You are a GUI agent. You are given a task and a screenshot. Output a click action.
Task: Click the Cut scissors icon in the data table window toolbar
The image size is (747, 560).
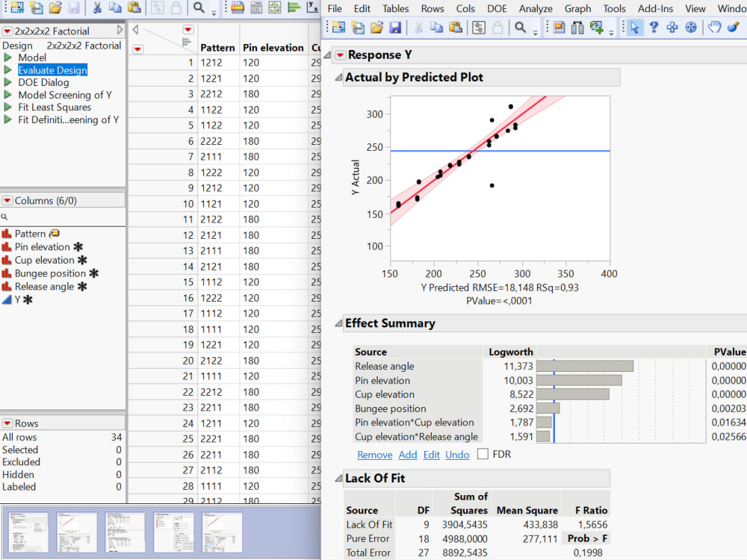[x=96, y=7]
